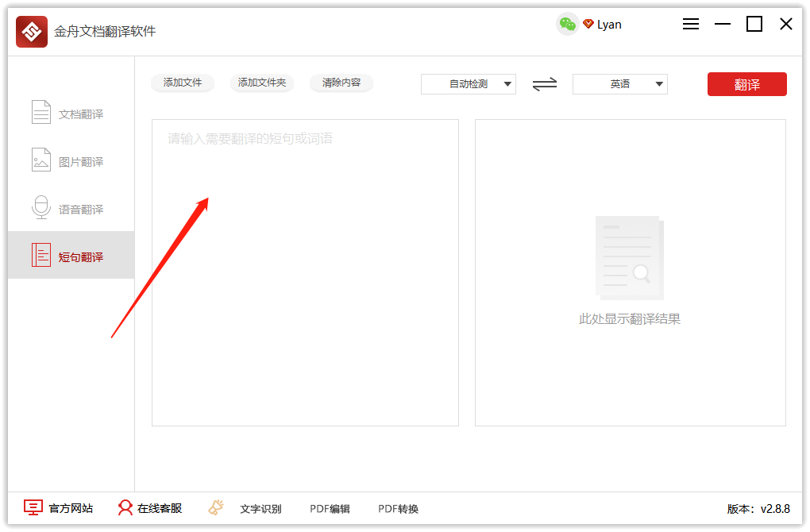Viewport: 810px width, 532px height.
Task: Click the 添加文件 button
Action: (183, 83)
